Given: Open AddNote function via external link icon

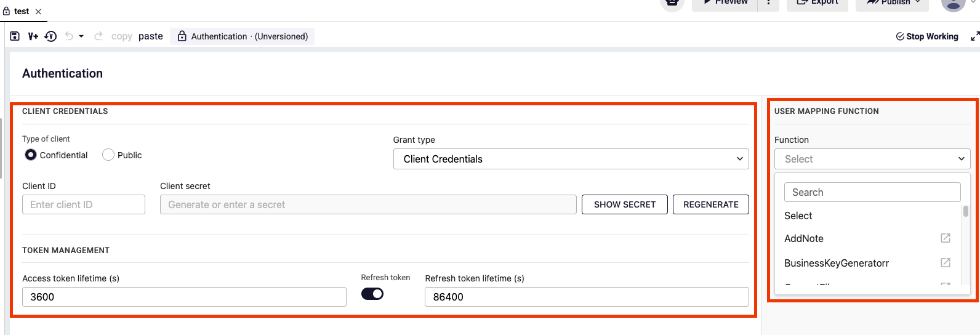Looking at the screenshot, I should click(946, 238).
